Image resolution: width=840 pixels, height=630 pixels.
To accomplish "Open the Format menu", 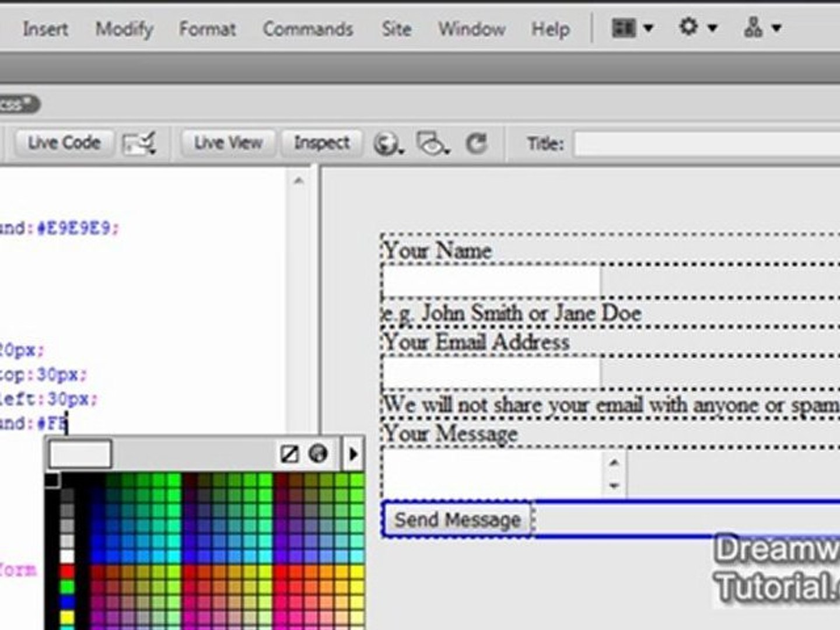I will 207,29.
